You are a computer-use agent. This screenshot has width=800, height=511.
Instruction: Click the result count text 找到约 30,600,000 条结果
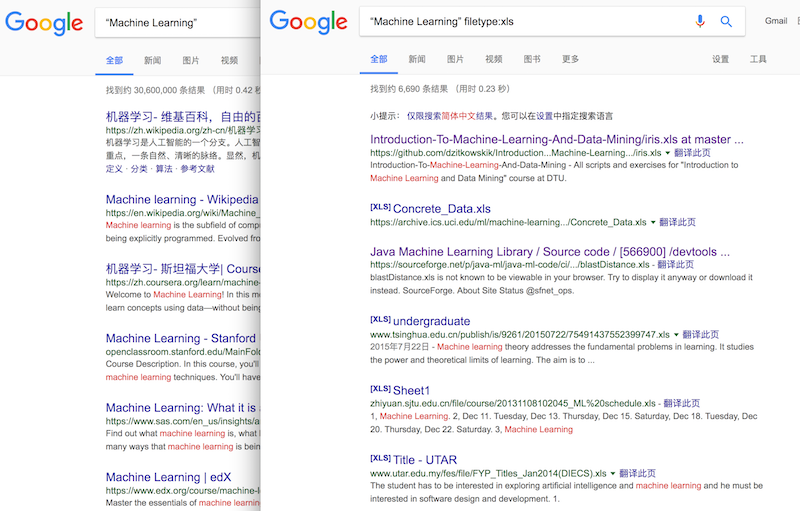pyautogui.click(x=155, y=91)
